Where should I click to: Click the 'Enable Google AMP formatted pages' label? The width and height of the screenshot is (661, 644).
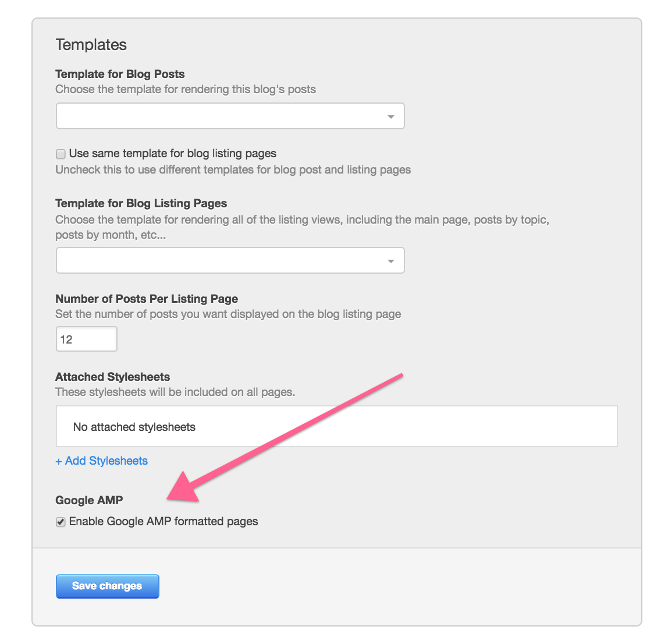click(163, 522)
